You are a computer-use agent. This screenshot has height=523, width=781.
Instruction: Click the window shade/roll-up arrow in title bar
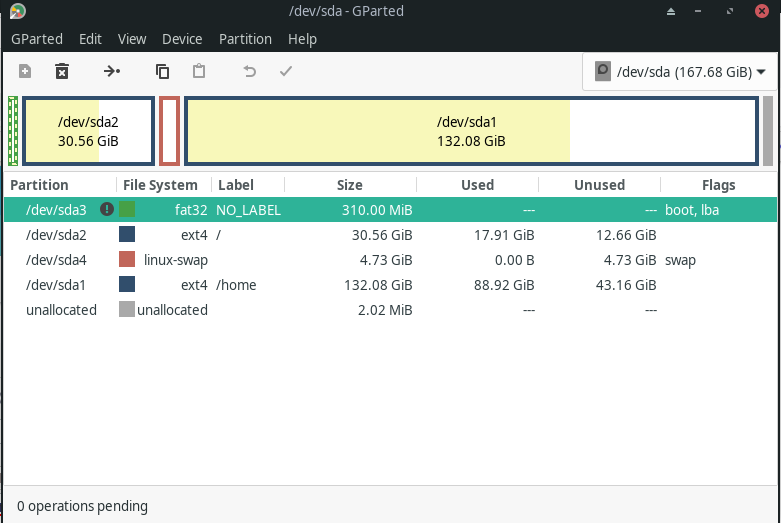click(x=671, y=11)
